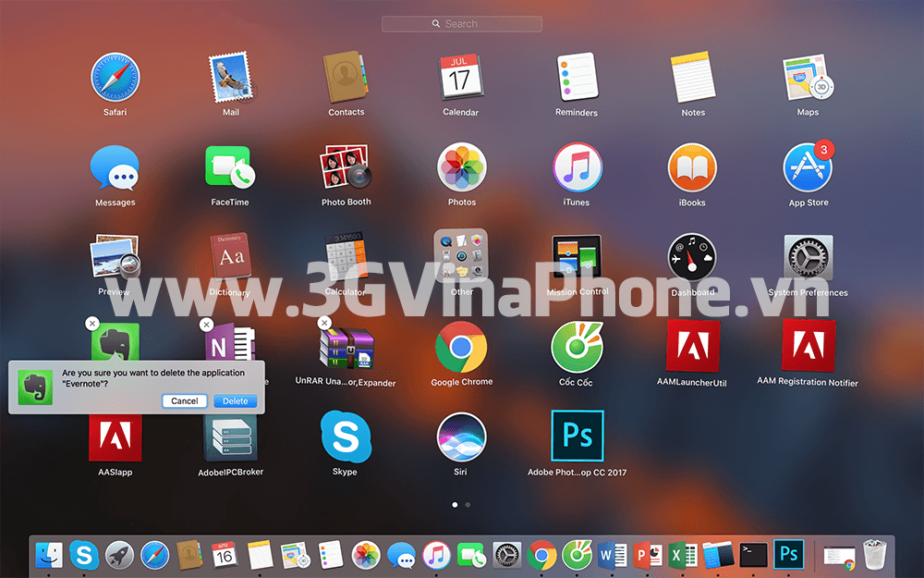Open Photos from the Dock
Viewport: 924px width, 578px height.
pos(366,555)
